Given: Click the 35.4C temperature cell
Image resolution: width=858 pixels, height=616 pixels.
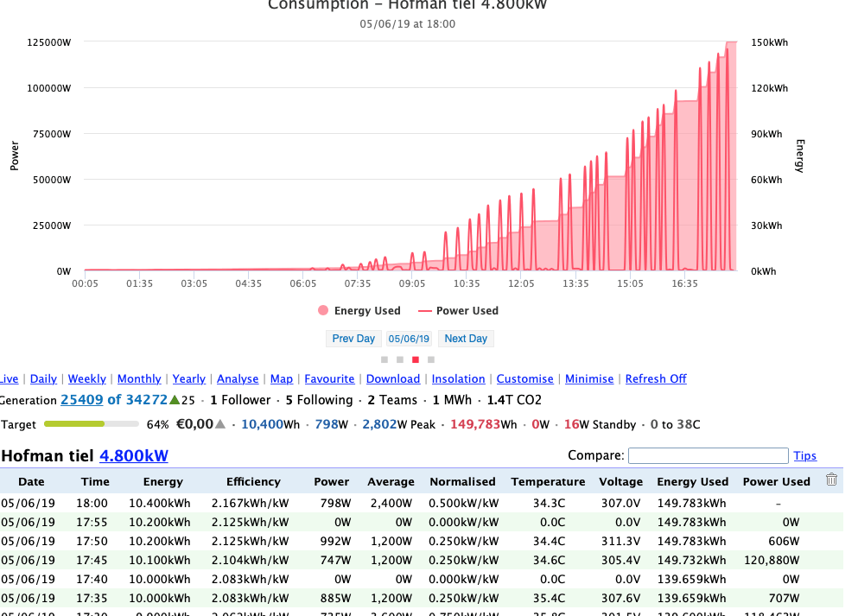Looking at the screenshot, I should 549,598.
